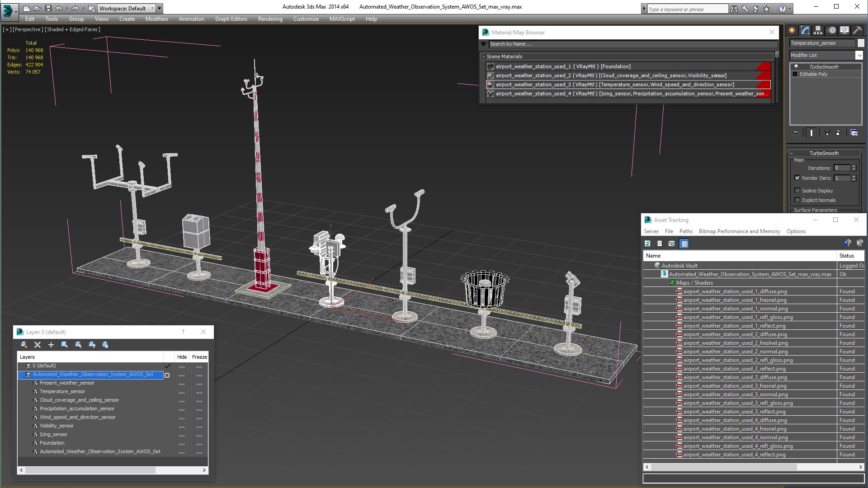The height and width of the screenshot is (488, 868).
Task: Click the Status column header
Action: click(x=851, y=256)
